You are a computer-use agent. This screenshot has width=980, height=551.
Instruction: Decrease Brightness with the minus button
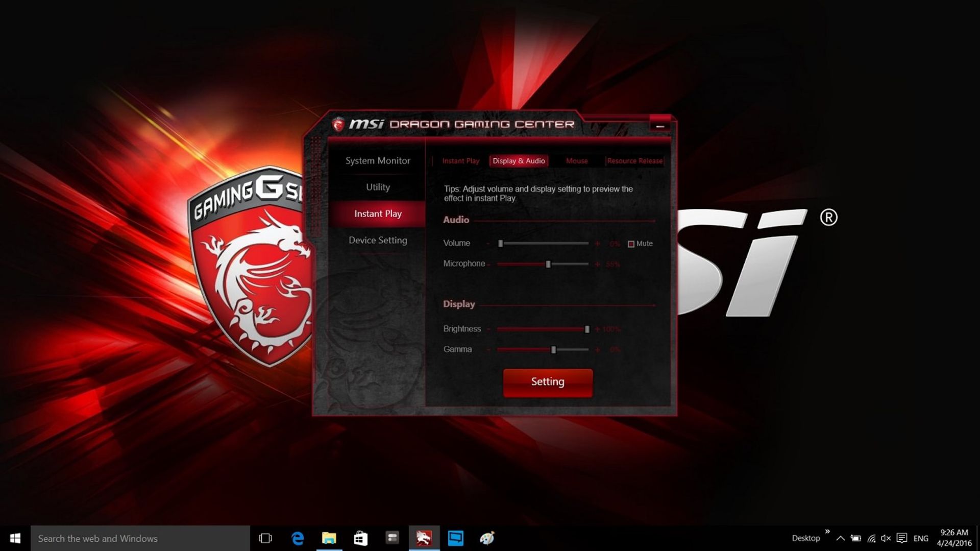[x=488, y=329]
